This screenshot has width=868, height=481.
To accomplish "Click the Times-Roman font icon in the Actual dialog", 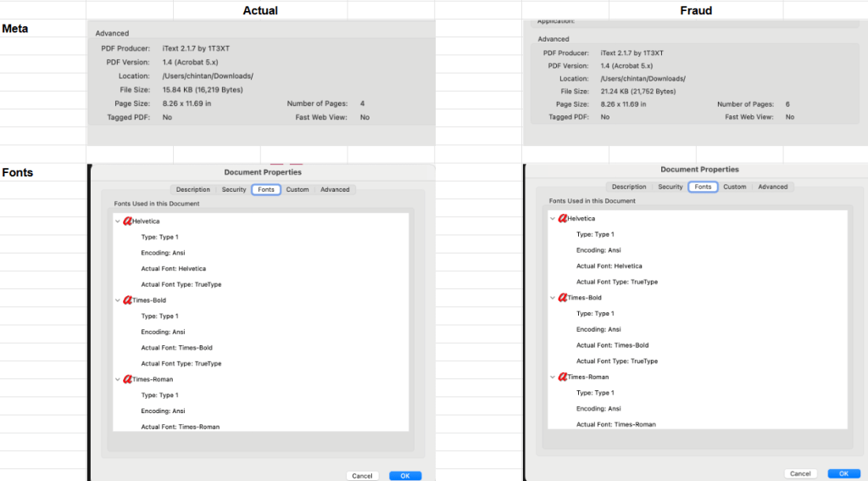I will pyautogui.click(x=128, y=379).
